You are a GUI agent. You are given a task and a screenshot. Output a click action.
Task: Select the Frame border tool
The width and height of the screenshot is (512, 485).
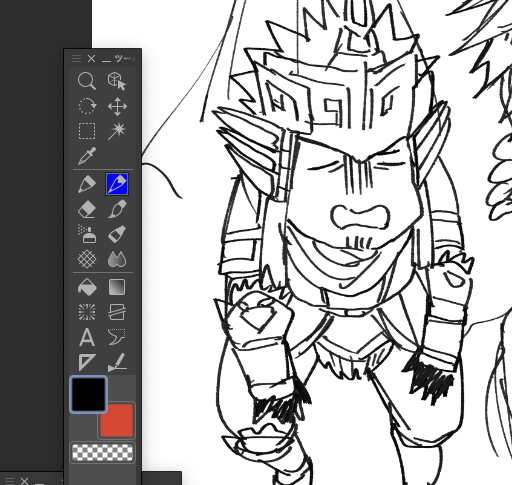click(117, 312)
